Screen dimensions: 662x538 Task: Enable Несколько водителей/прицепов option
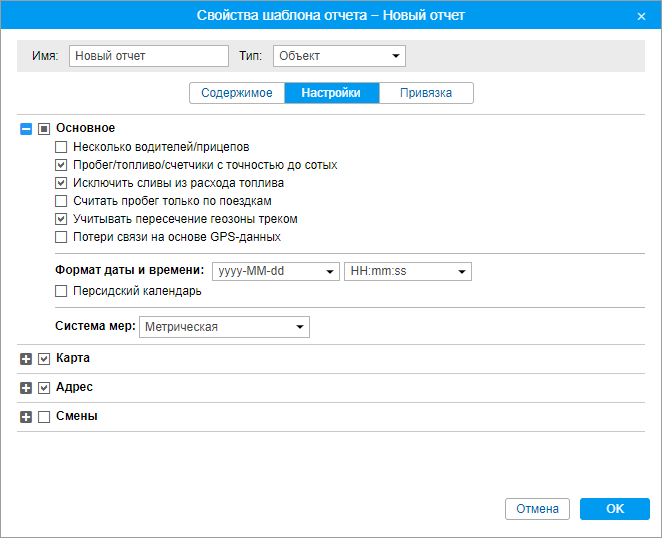coord(61,147)
